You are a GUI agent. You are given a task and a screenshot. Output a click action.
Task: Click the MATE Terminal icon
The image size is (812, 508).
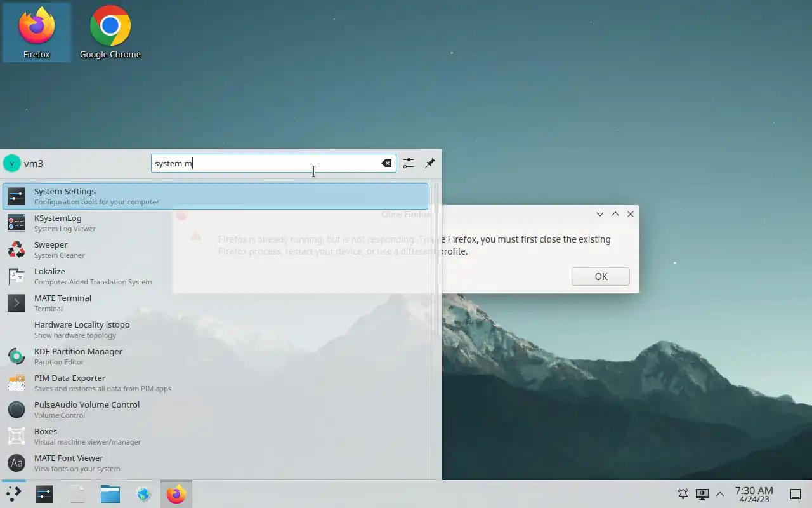coord(16,303)
